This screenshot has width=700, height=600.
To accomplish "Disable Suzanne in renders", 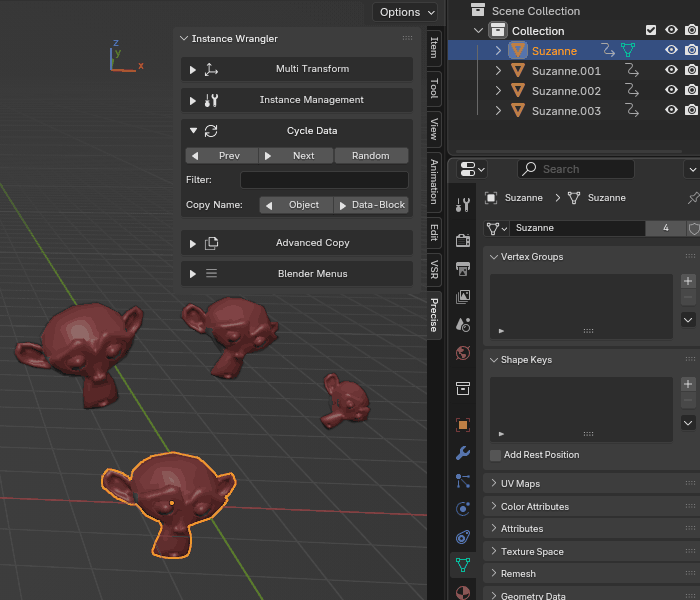I will click(692, 50).
